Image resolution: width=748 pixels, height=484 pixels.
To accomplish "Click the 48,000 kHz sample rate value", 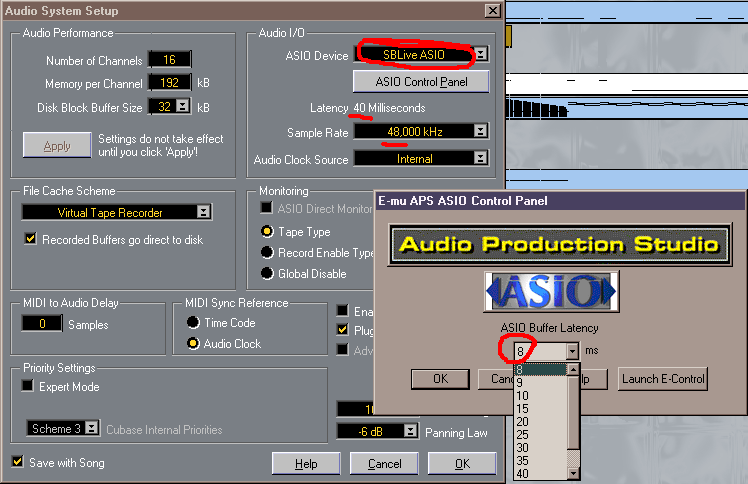I will point(415,132).
